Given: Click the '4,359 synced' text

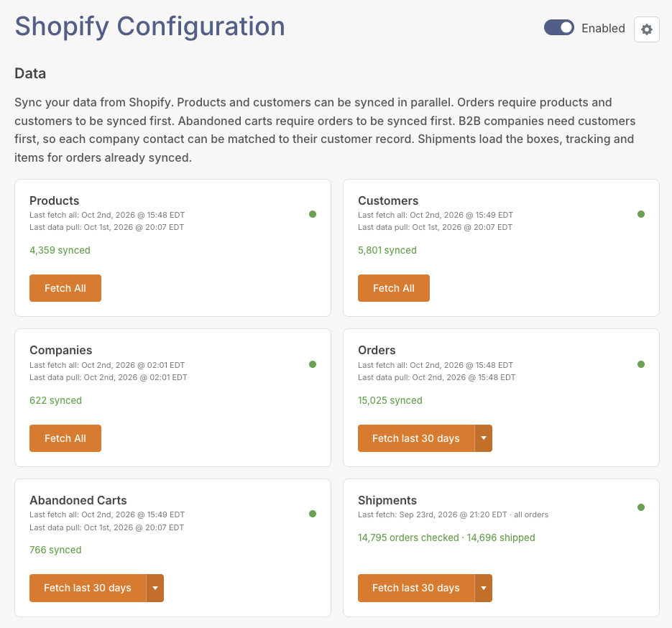Looking at the screenshot, I should tap(60, 250).
